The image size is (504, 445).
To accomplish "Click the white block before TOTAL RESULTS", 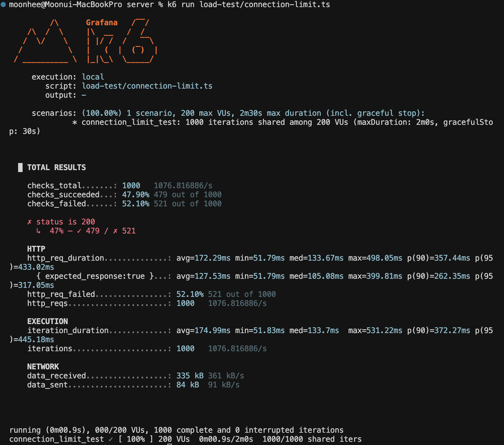I will (x=20, y=168).
